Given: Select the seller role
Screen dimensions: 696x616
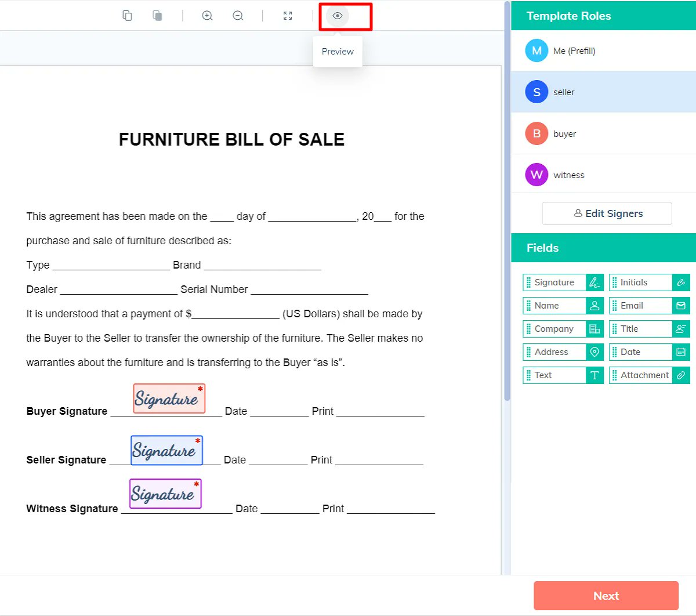Looking at the screenshot, I should (603, 92).
